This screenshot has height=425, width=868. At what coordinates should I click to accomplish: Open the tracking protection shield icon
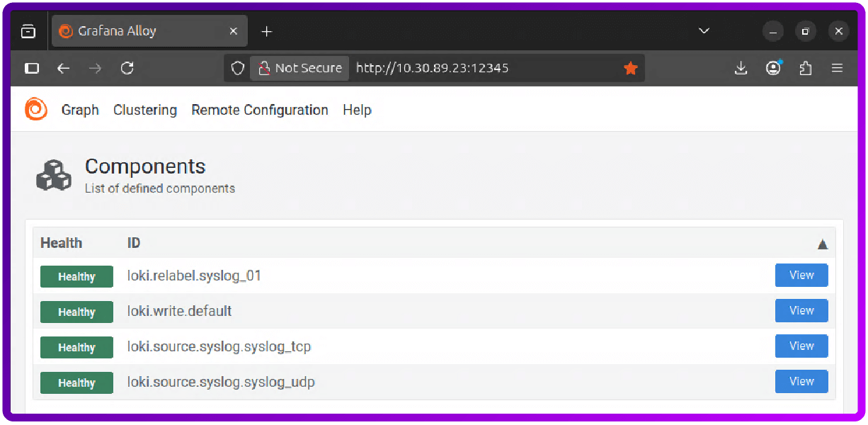tap(237, 68)
